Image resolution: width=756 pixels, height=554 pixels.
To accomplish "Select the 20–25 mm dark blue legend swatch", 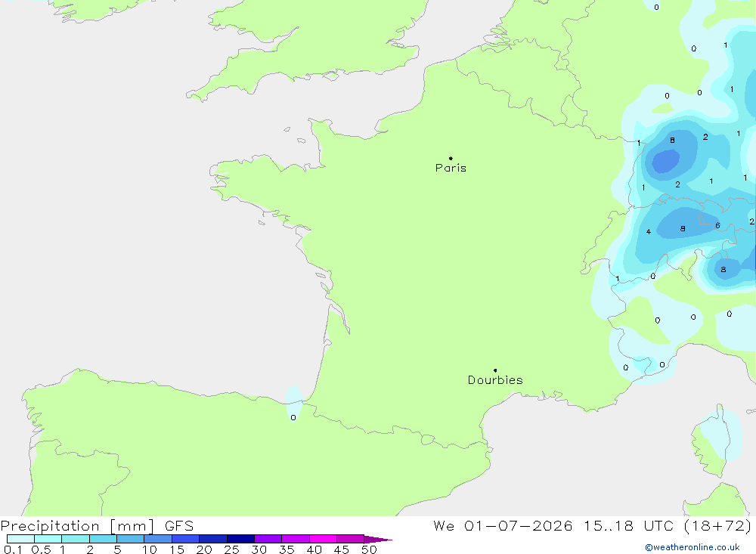I will click(213, 539).
